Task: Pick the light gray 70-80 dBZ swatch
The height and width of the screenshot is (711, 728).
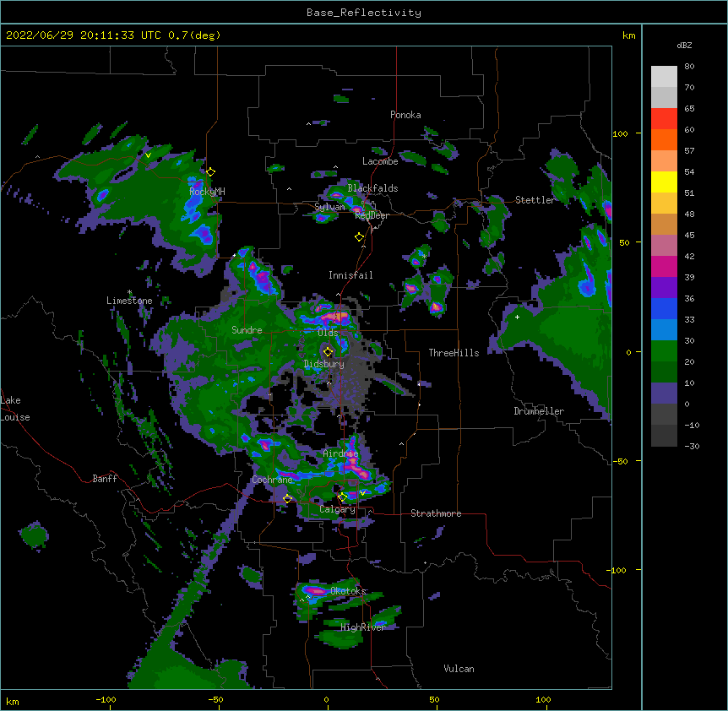Action: click(664, 77)
